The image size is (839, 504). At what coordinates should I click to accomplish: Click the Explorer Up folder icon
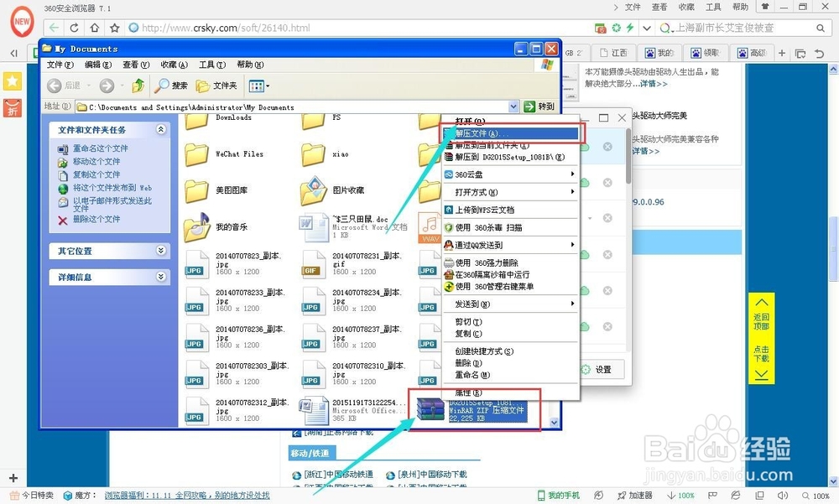click(x=138, y=86)
